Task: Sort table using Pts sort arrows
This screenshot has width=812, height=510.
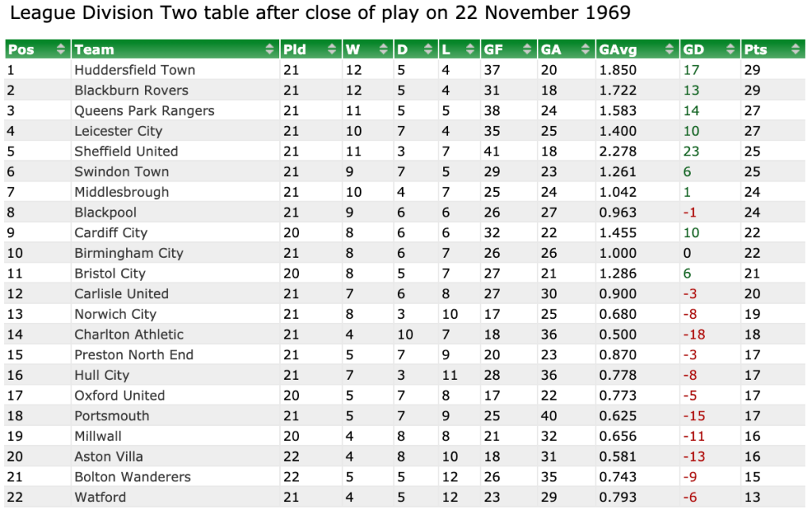Action: 795,49
